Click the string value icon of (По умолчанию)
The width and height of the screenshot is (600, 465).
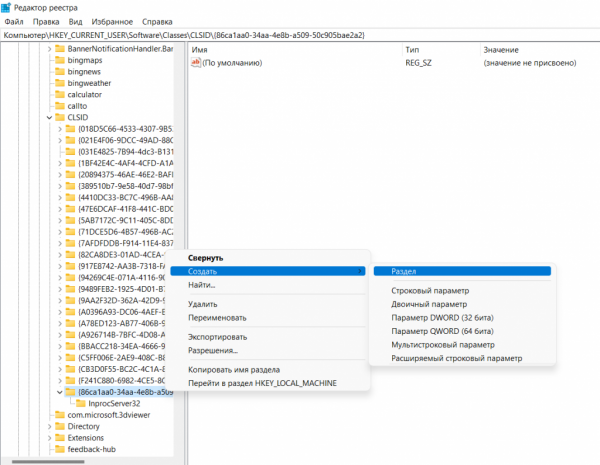coord(196,62)
